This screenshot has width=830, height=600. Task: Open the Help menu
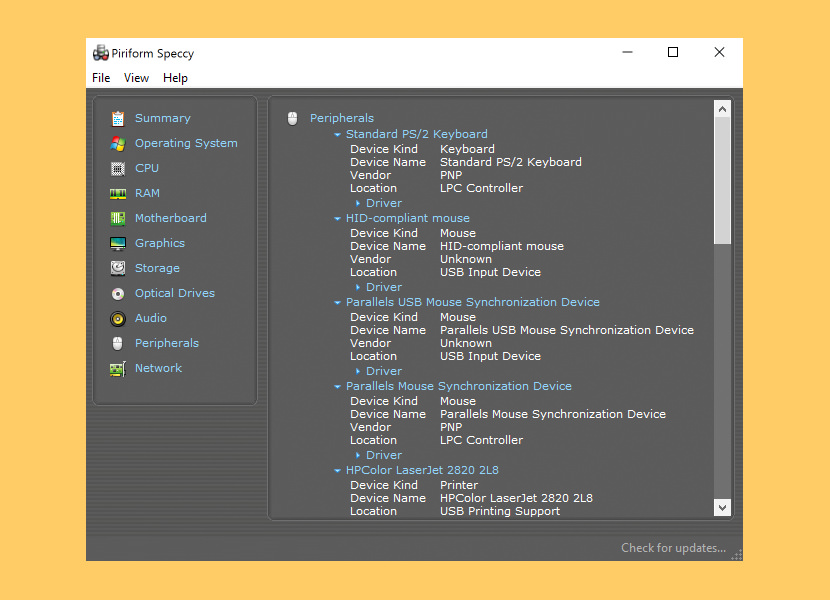(175, 78)
